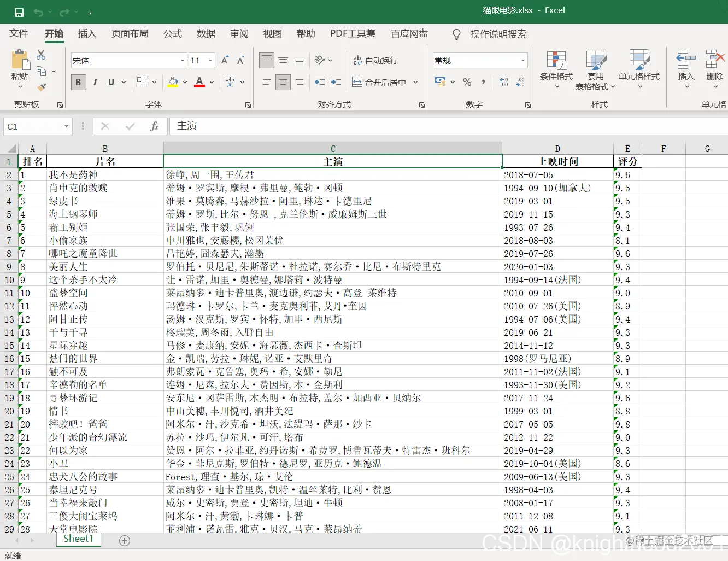
Task: Open the number format box 常规
Action: pyautogui.click(x=480, y=61)
